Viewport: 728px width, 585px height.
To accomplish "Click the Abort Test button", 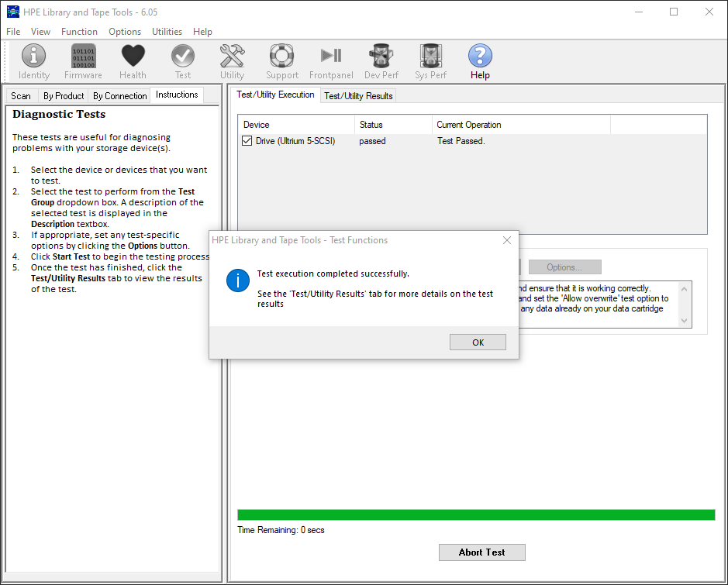I will [x=482, y=552].
